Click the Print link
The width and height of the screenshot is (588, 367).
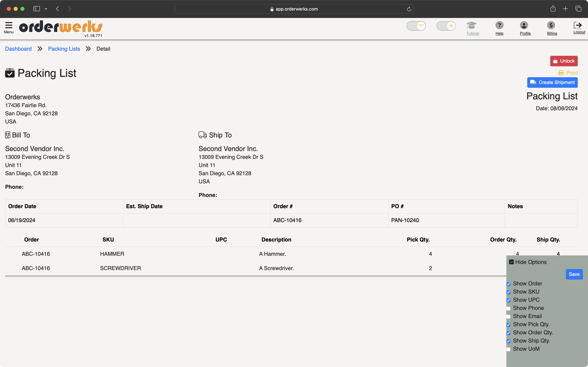coord(568,73)
